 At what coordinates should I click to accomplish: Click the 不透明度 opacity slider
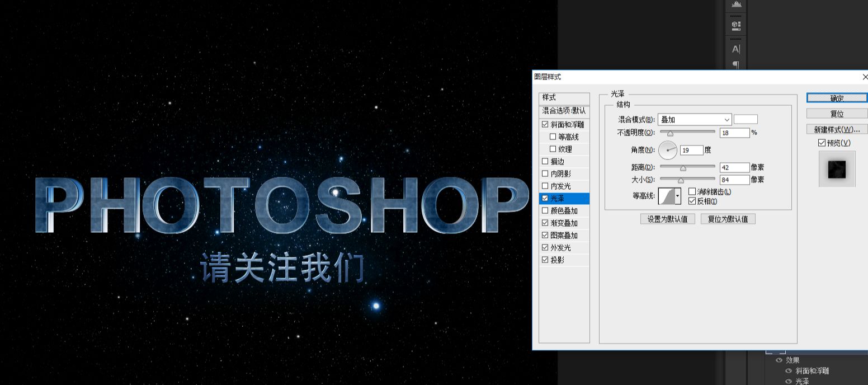click(687, 133)
